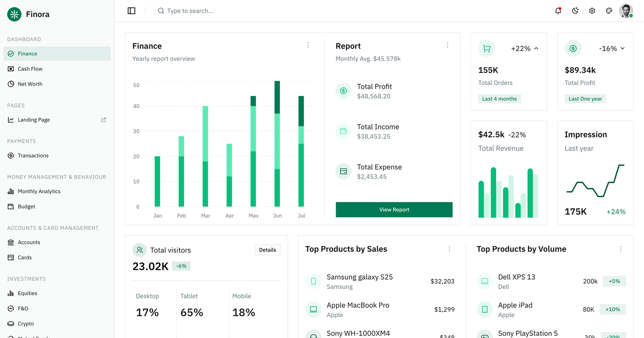The width and height of the screenshot is (644, 338).
Task: Open Top Products by Sales options menu
Action: pyautogui.click(x=450, y=249)
